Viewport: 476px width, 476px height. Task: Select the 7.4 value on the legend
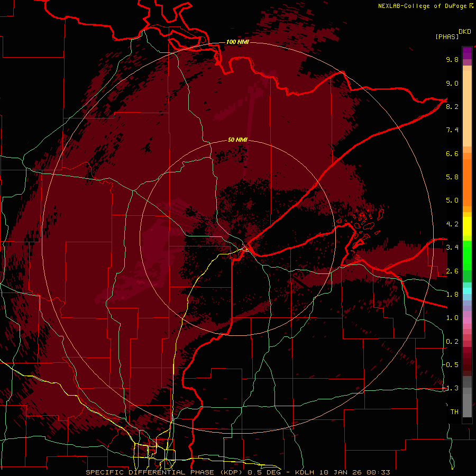pyautogui.click(x=452, y=130)
